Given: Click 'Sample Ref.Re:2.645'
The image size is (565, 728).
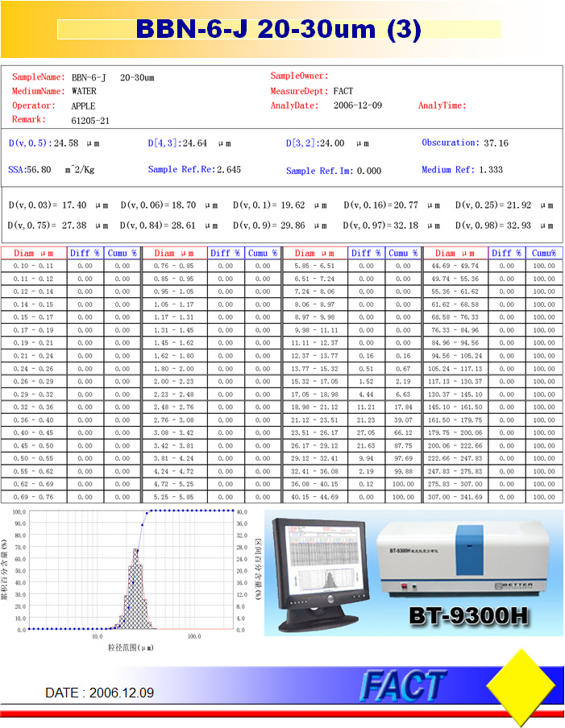Looking at the screenshot, I should point(195,169).
